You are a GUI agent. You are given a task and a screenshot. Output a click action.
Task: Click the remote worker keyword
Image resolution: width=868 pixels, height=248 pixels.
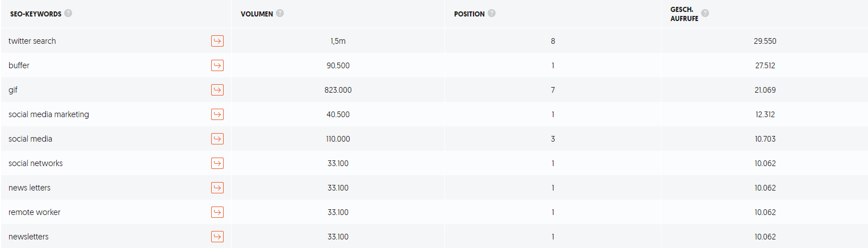35,212
